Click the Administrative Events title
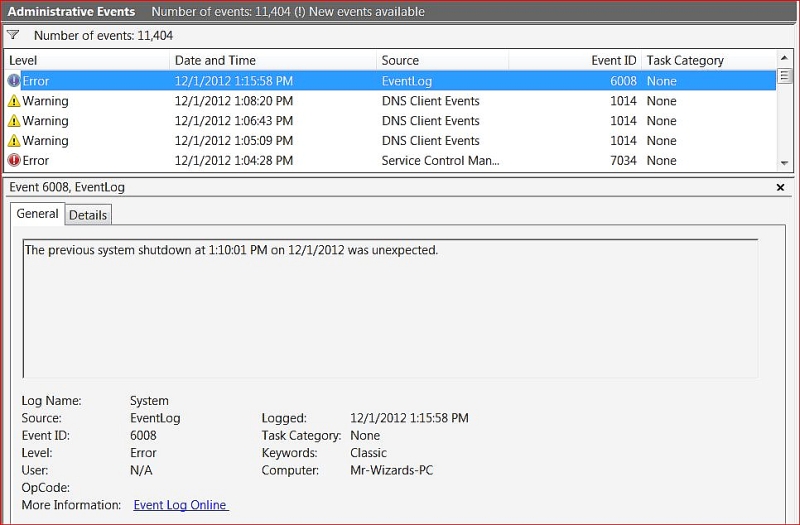Image resolution: width=800 pixels, height=525 pixels. (x=71, y=11)
